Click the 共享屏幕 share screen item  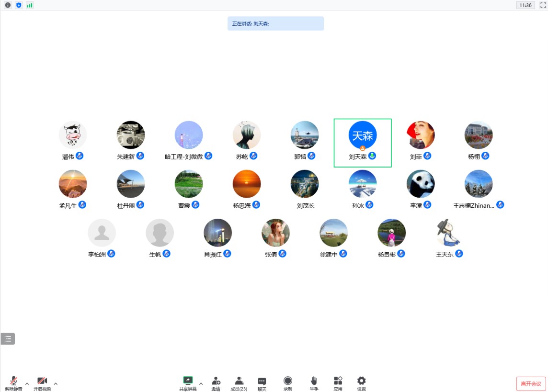188,383
